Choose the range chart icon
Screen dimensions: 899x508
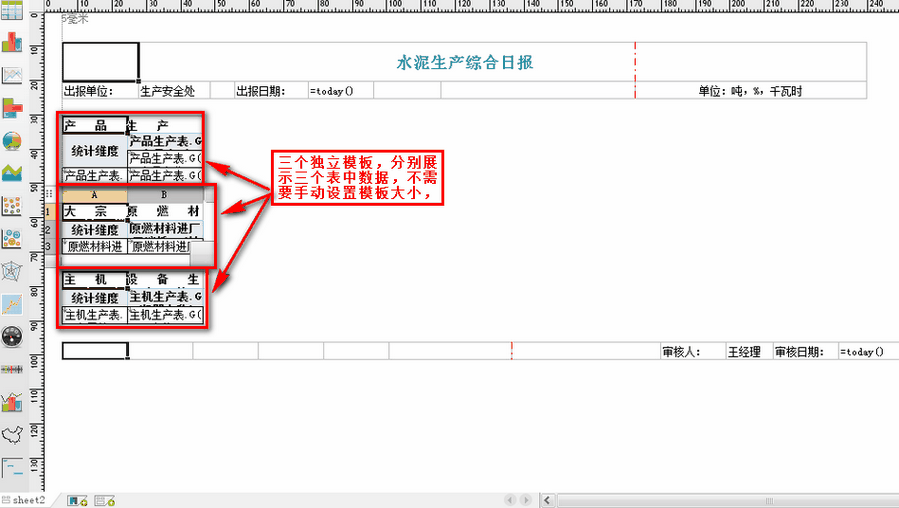11,369
